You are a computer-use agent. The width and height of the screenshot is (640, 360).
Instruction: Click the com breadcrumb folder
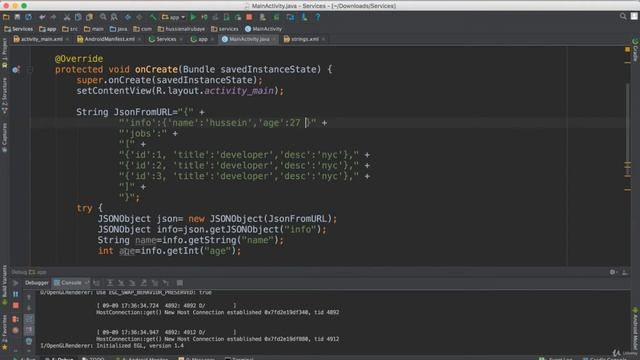tap(142, 29)
